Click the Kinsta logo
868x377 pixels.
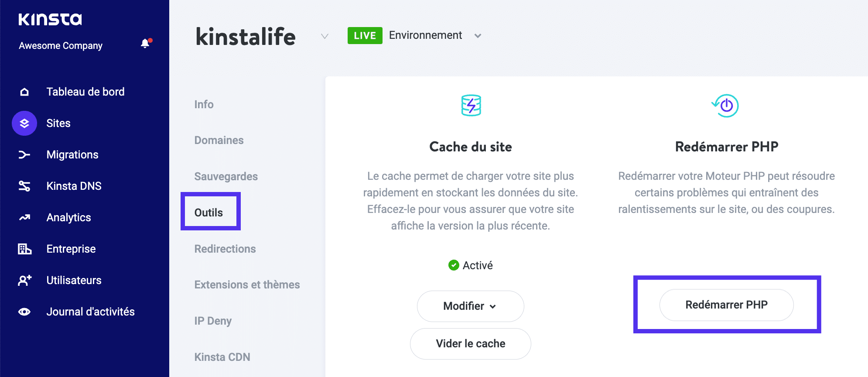click(50, 19)
